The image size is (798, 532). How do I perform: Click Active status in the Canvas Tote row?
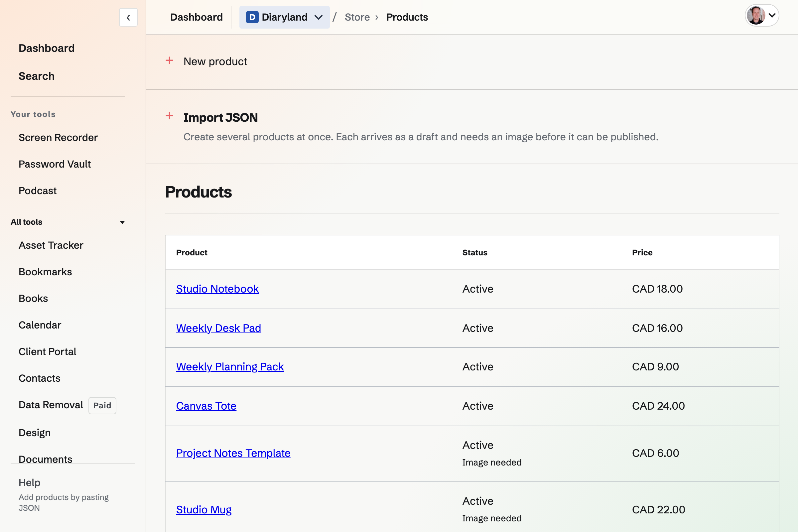click(x=478, y=406)
